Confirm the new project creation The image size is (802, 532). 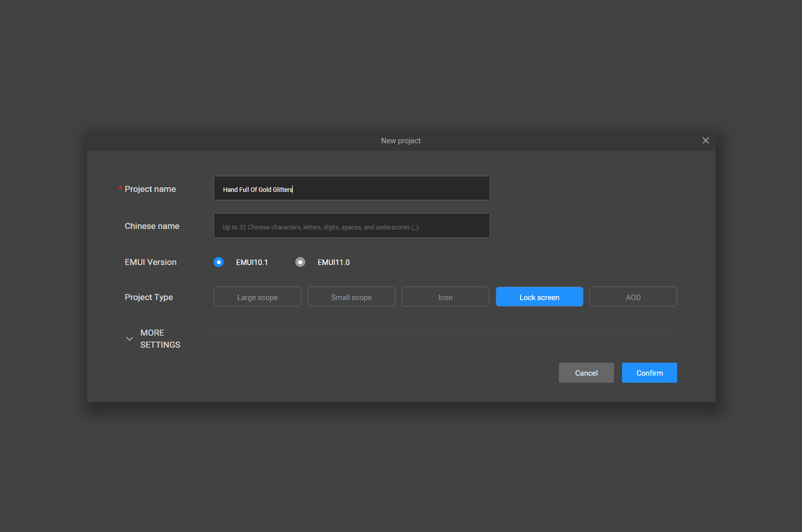[x=649, y=373]
